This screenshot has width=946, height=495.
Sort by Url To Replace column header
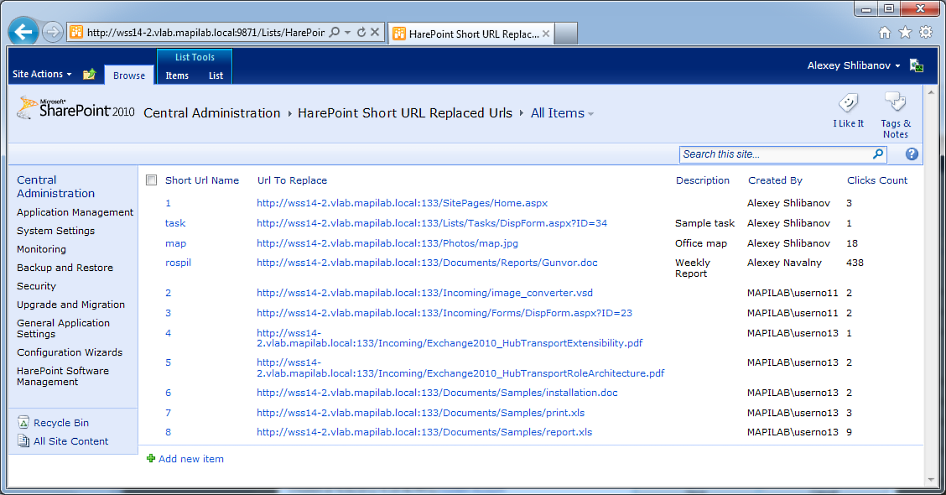tap(292, 180)
